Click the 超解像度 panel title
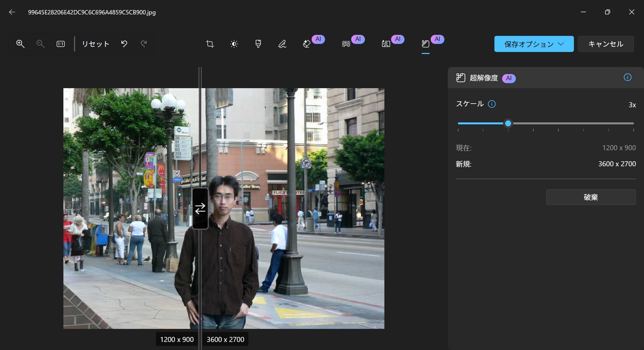The image size is (644, 350). pyautogui.click(x=484, y=78)
